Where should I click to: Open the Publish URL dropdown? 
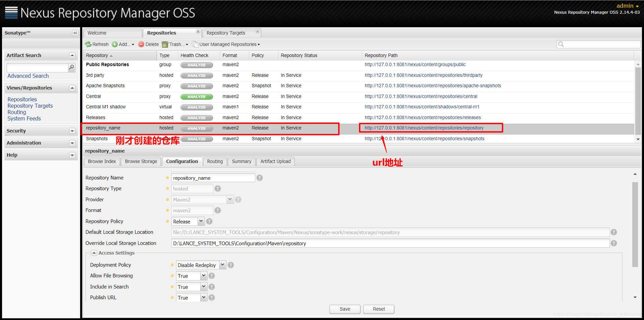point(203,298)
